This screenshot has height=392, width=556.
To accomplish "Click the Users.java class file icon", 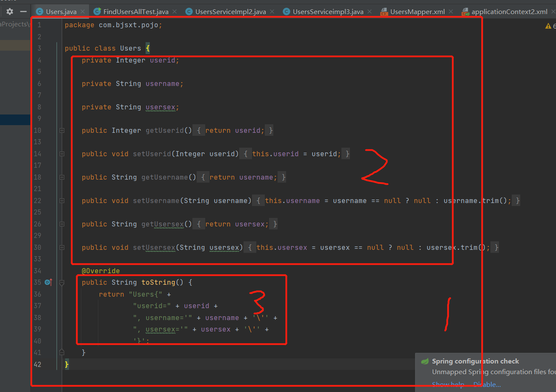I will (x=40, y=11).
